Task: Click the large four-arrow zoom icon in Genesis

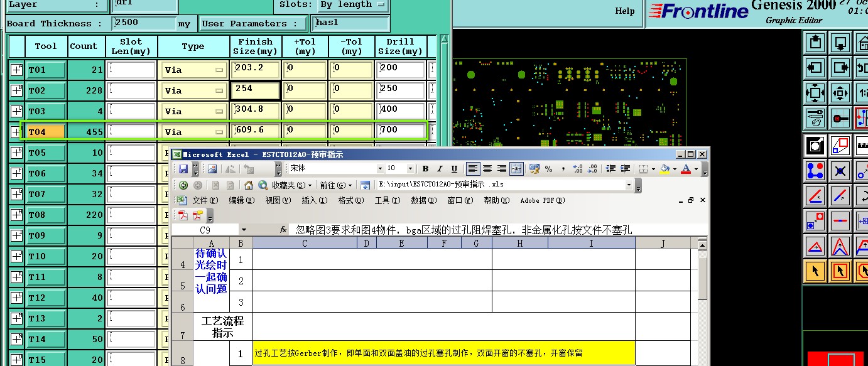Action: click(x=815, y=93)
